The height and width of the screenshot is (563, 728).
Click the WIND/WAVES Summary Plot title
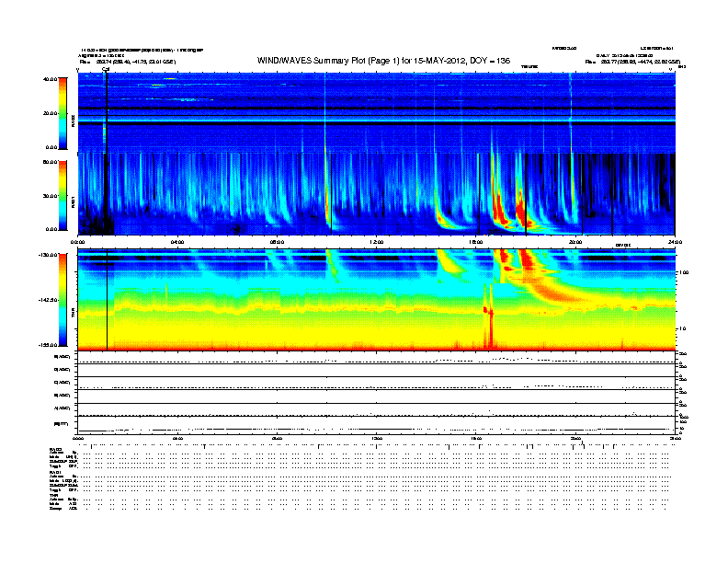383,61
